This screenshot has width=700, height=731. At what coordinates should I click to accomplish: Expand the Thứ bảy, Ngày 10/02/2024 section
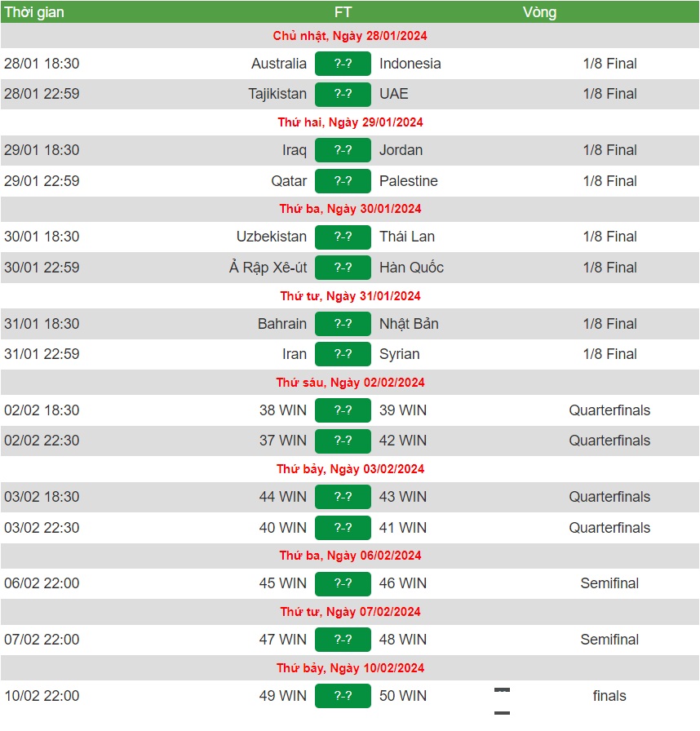tap(349, 667)
